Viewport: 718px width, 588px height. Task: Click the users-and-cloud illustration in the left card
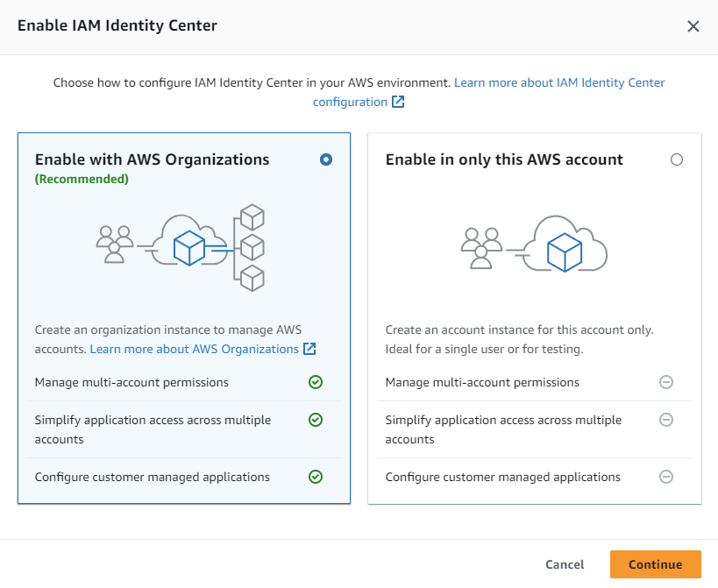pyautogui.click(x=184, y=247)
